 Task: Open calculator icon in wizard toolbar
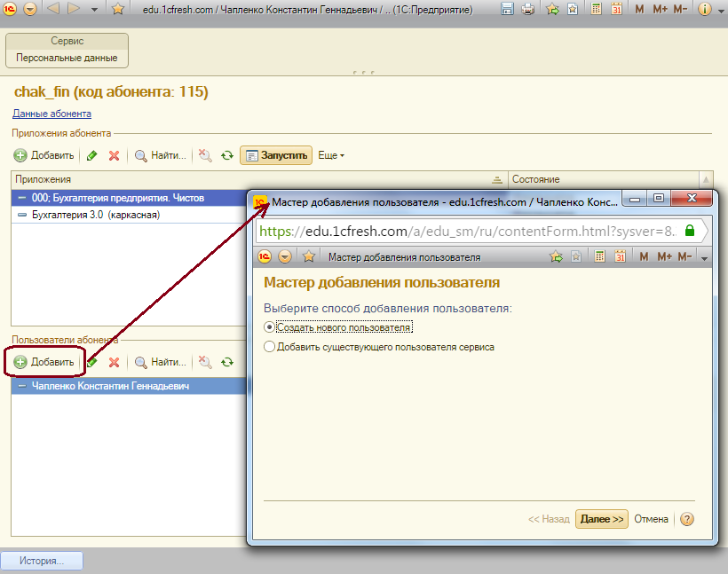pos(599,256)
